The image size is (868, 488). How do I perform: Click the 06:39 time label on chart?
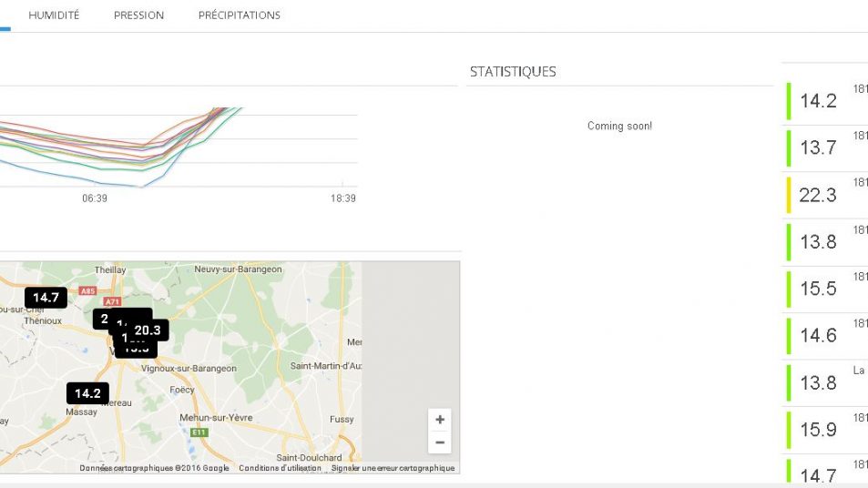coord(95,198)
